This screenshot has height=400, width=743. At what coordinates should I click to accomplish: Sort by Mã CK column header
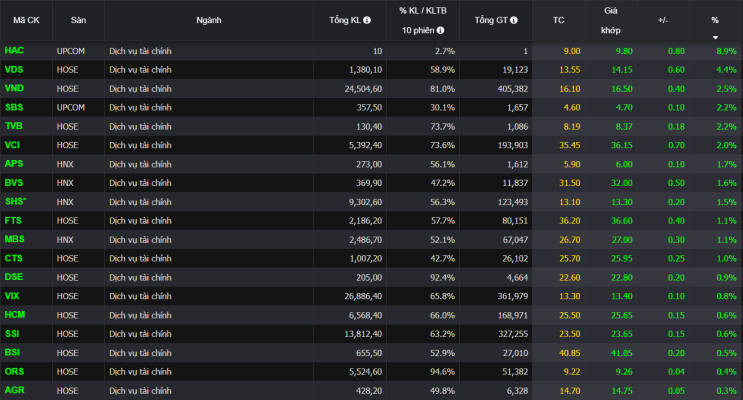pos(26,20)
